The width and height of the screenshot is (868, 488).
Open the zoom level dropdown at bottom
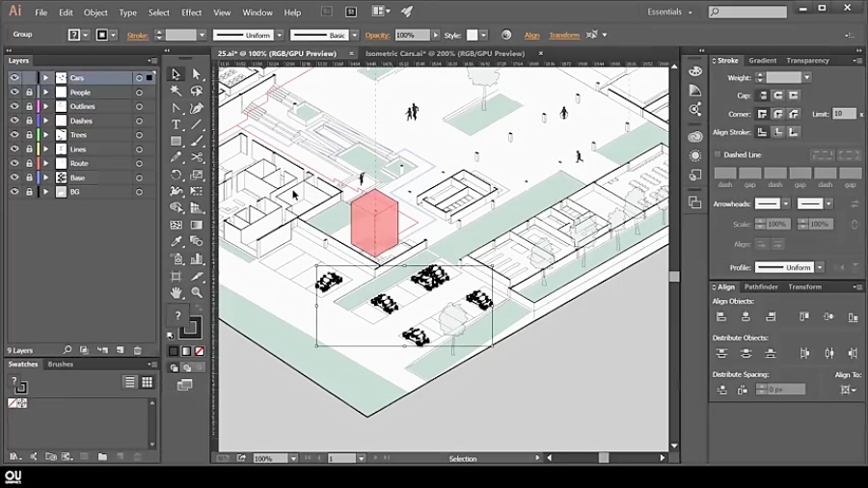(x=293, y=458)
